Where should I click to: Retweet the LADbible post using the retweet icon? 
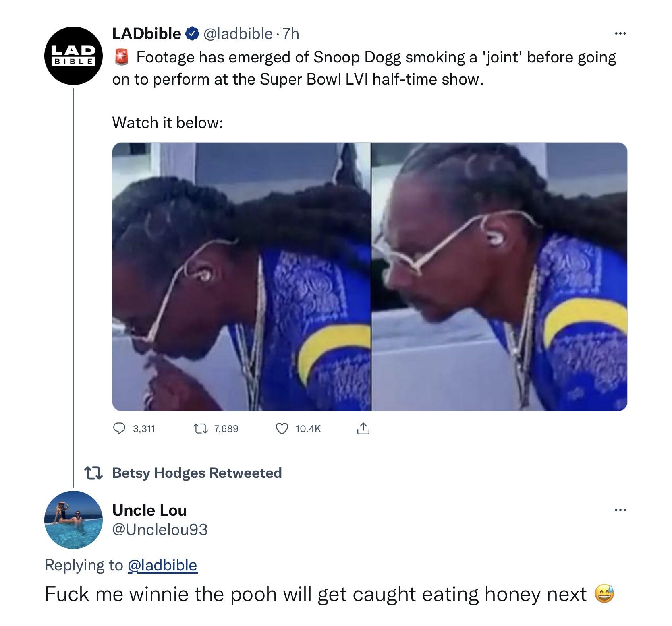tap(200, 429)
